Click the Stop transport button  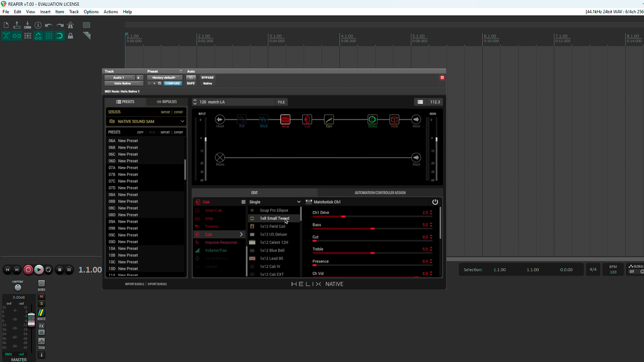59,270
